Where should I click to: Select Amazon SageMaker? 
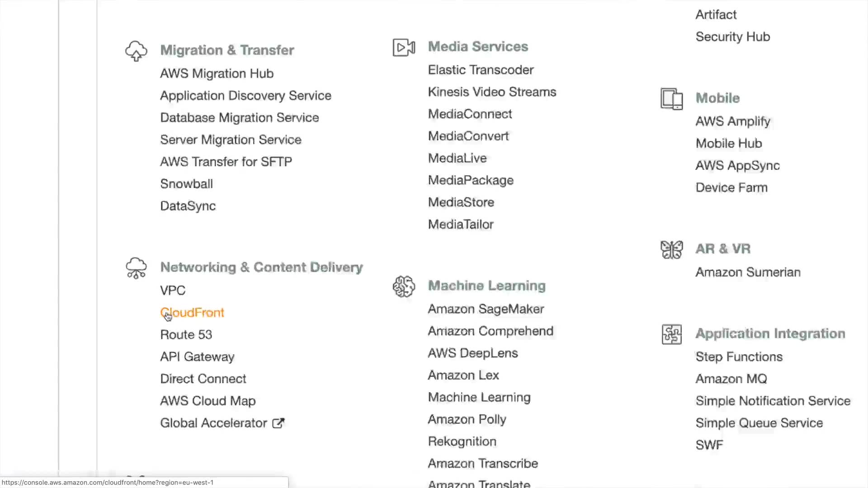pos(486,309)
